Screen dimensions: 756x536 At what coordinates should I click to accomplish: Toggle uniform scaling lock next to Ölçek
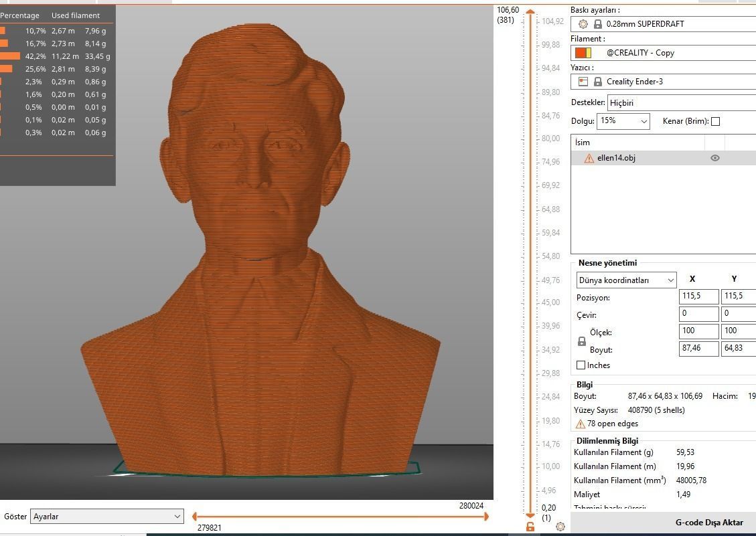click(582, 341)
